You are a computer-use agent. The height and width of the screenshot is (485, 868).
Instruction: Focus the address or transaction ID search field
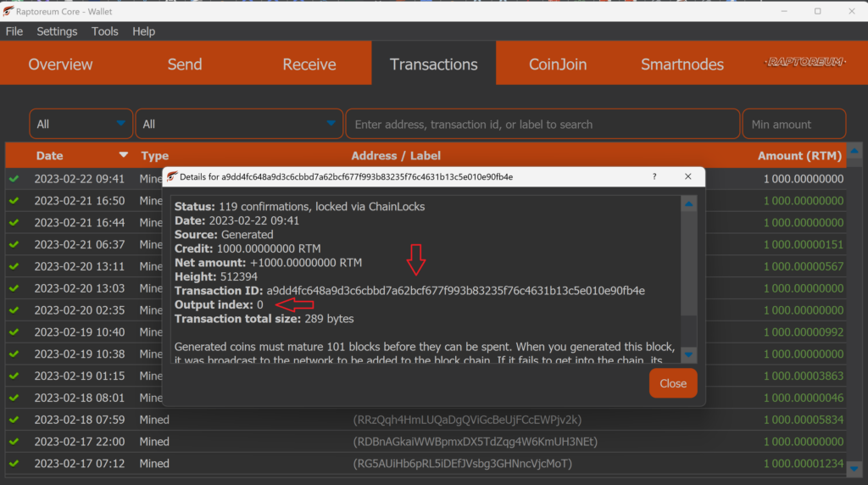pyautogui.click(x=542, y=124)
